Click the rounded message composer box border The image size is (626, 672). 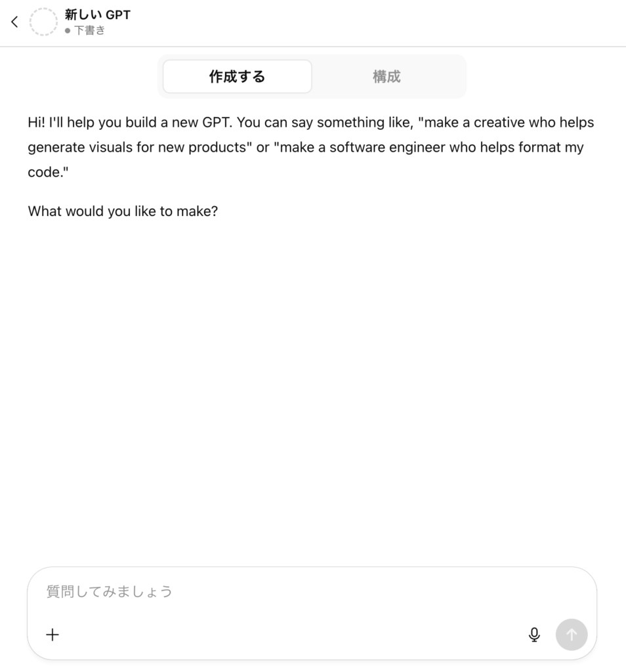[312, 567]
